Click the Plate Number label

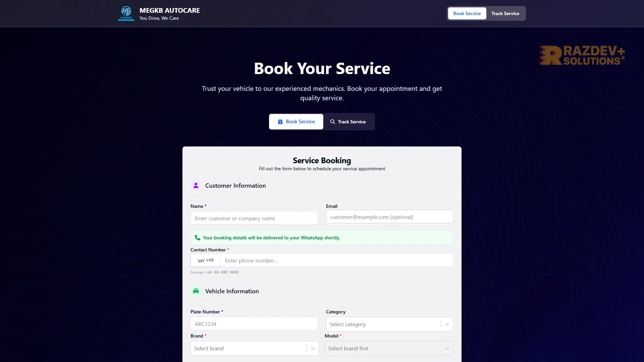click(205, 312)
